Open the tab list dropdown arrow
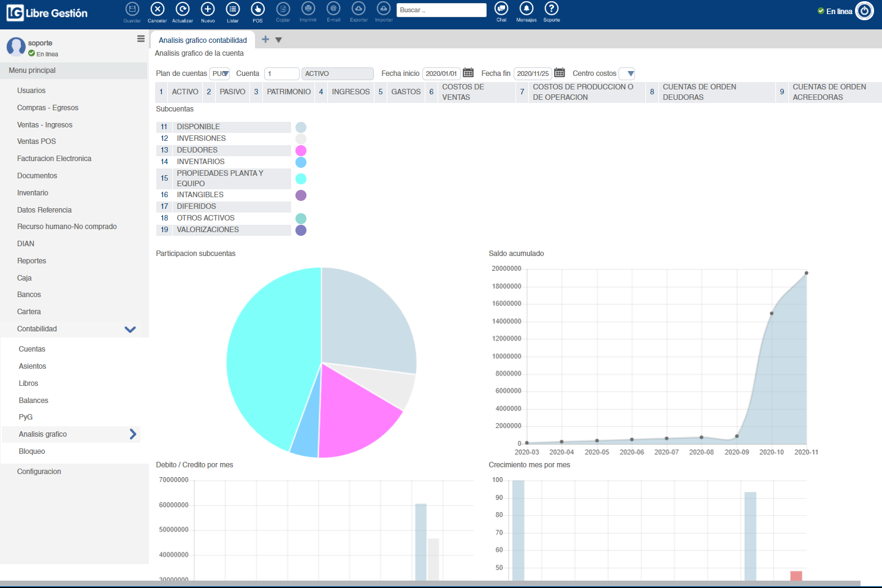Viewport: 882px width, 588px height. pos(278,40)
